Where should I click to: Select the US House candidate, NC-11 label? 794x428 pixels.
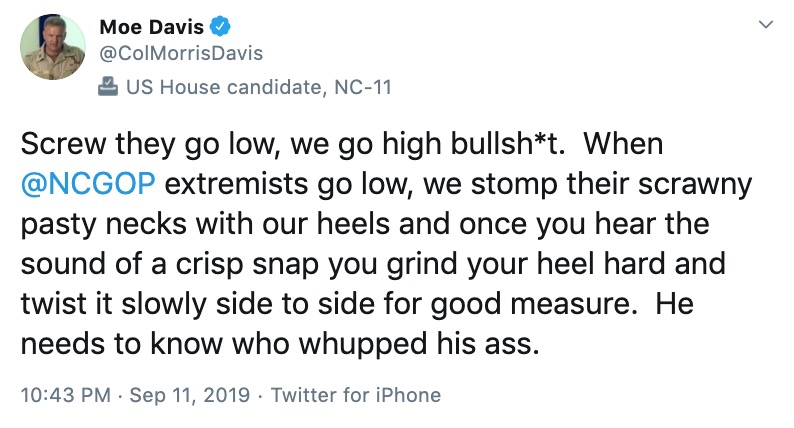pos(258,87)
